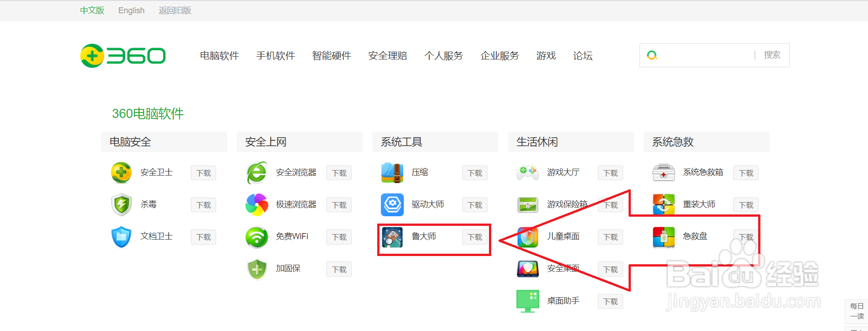Click the 免费WiFi icon
Screen dimensions: 868x331
click(257, 237)
